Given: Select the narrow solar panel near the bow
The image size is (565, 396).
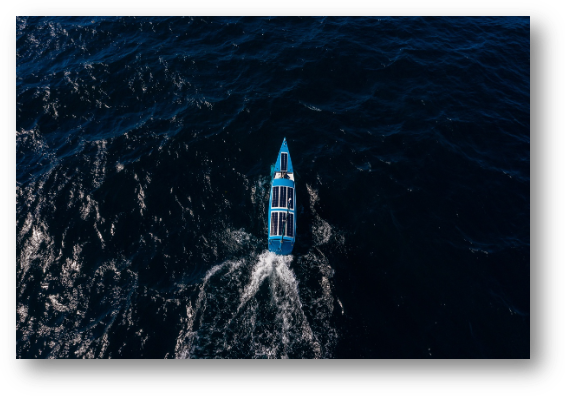Looking at the screenshot, I should pyautogui.click(x=284, y=161).
